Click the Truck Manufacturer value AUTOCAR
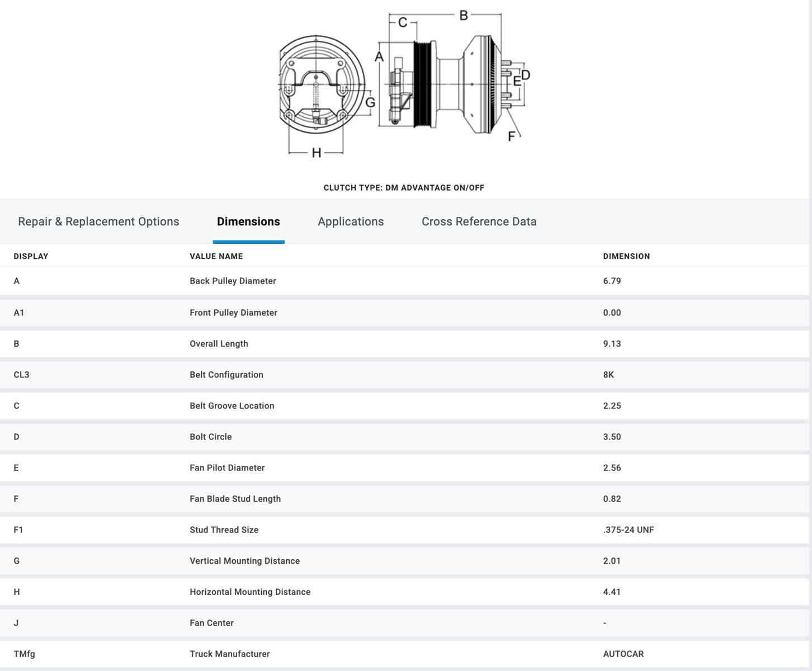This screenshot has width=812, height=671. point(623,654)
